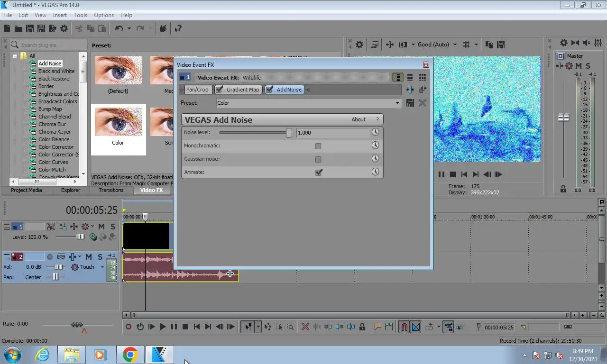Create a new project with toolbar icon

7,29
